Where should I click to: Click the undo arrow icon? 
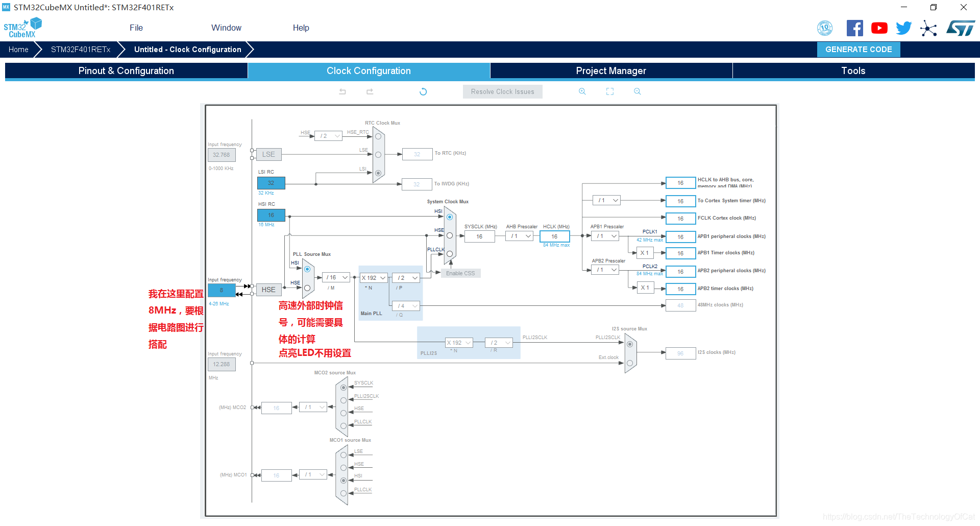(x=342, y=91)
